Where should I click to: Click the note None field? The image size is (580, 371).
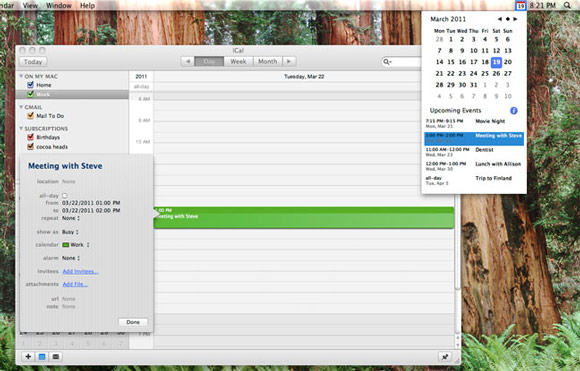68,307
